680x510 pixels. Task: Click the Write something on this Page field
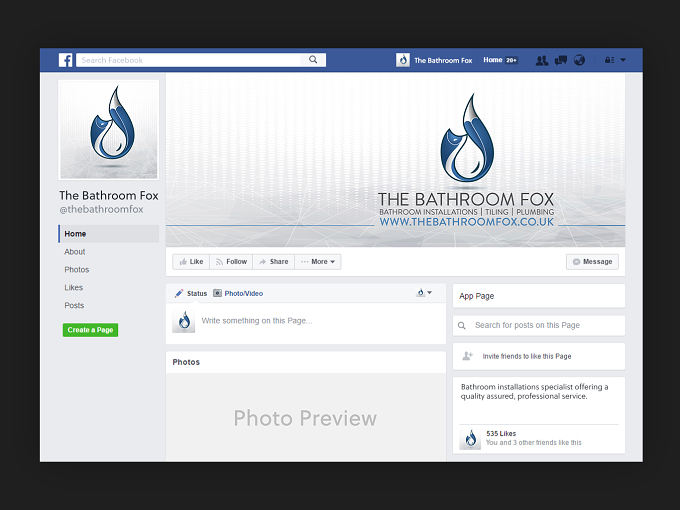(257, 321)
